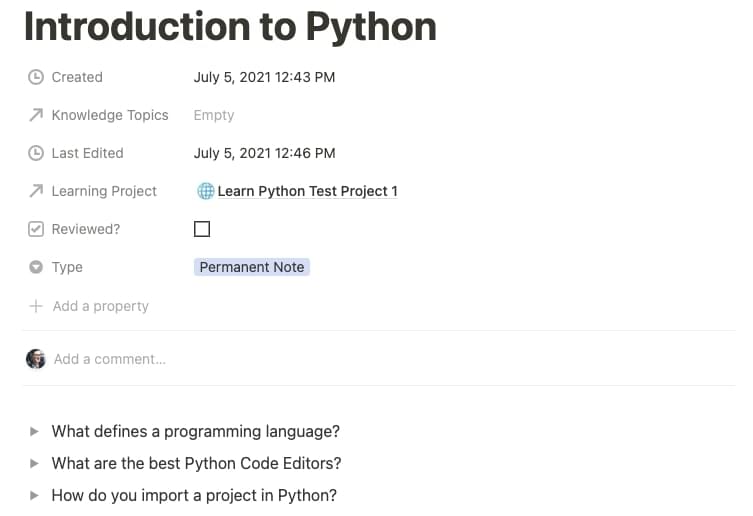
Task: Click the checkbox icon beside Reviewed? label
Action: click(36, 229)
